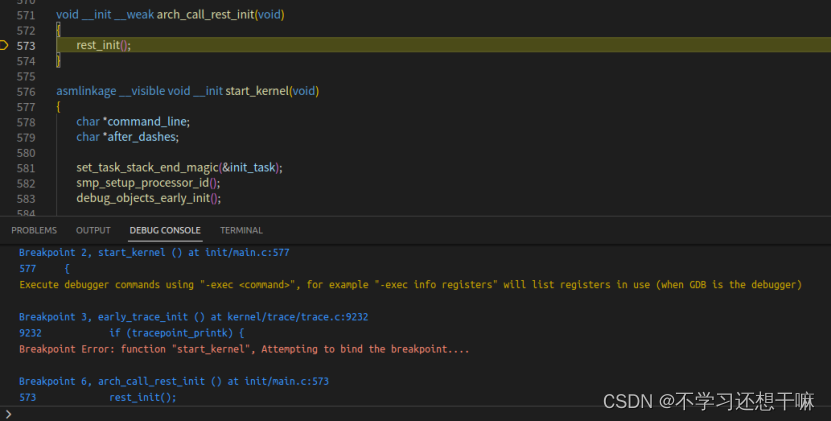Image resolution: width=831 pixels, height=421 pixels.
Task: Click line number 576 in gutter
Action: (25, 91)
